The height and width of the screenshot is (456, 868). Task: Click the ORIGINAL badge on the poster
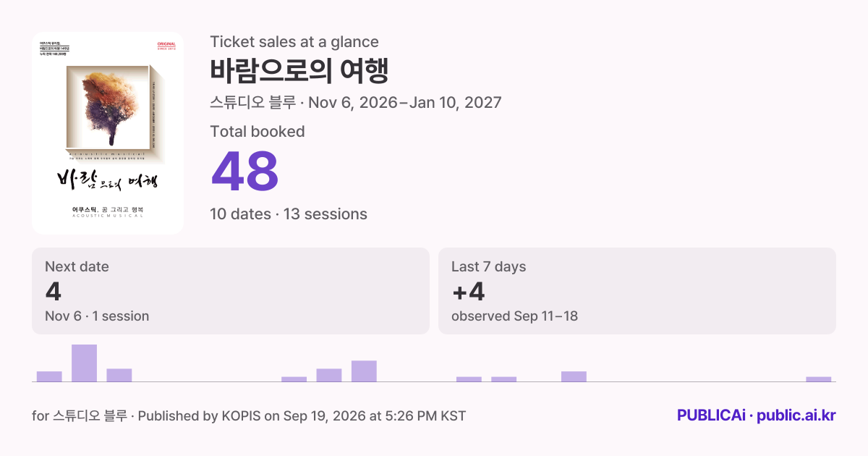166,46
